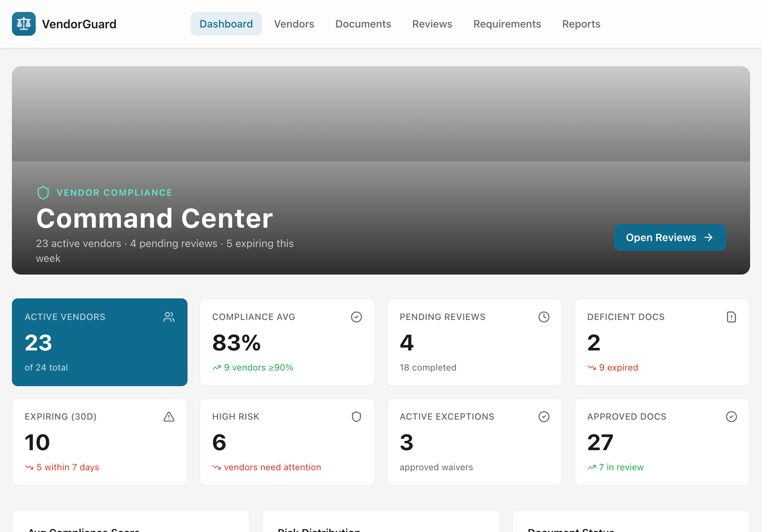762x532 pixels.
Task: Click the Open Reviews button
Action: (670, 237)
